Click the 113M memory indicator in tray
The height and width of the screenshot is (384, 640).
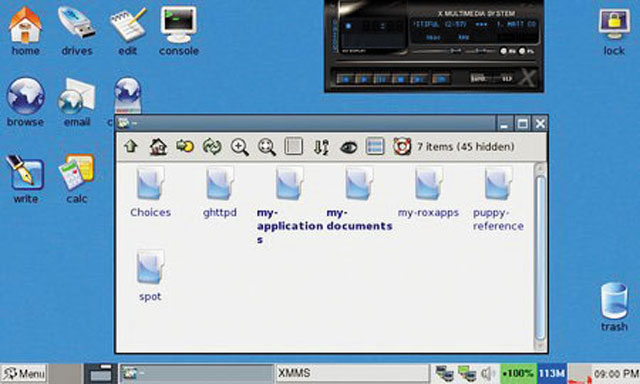[551, 373]
